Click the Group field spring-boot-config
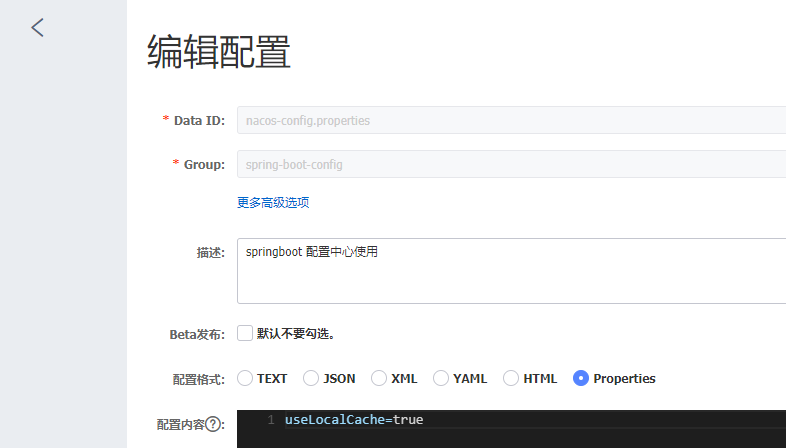 511,164
